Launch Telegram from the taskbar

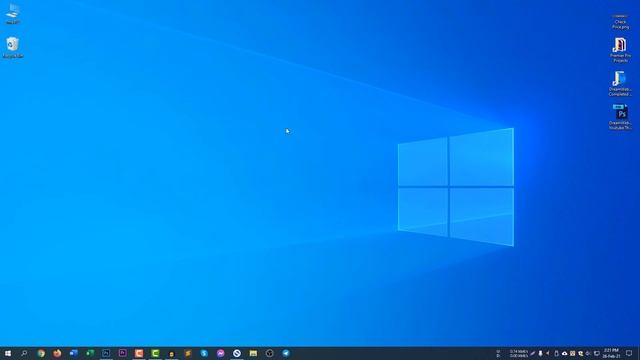click(286, 353)
